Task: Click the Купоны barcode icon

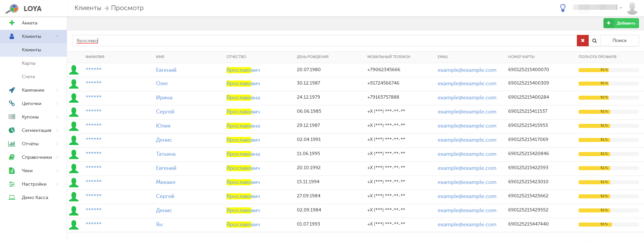Action: 12,117
